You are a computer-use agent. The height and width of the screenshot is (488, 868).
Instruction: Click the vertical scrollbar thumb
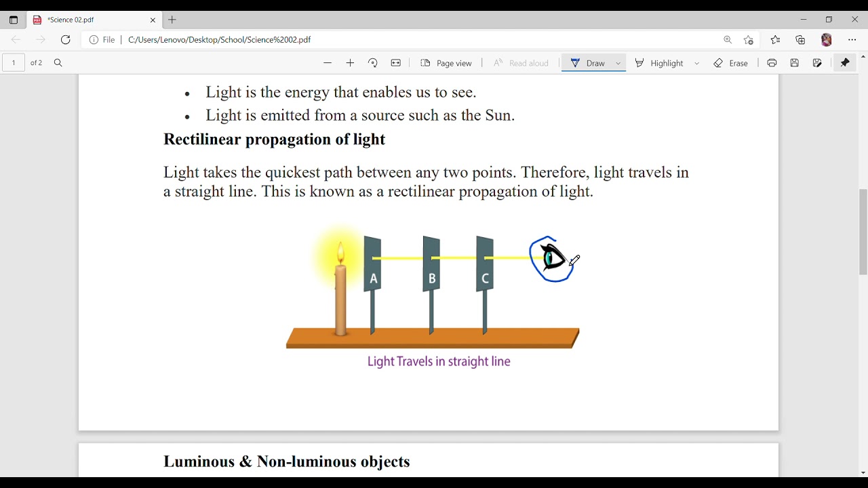click(863, 232)
